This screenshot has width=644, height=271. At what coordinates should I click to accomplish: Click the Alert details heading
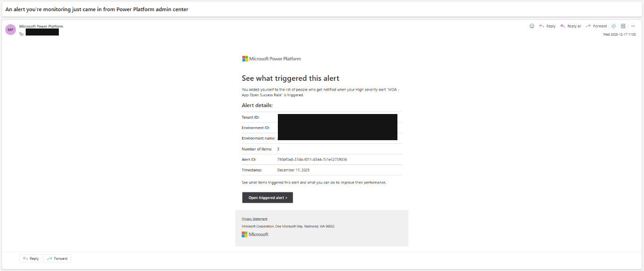pos(257,106)
